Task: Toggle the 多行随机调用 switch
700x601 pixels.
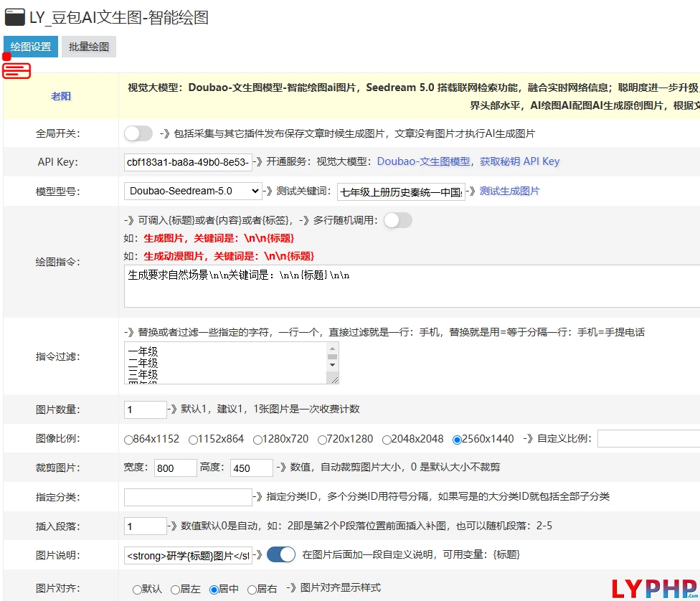Action: (x=398, y=220)
